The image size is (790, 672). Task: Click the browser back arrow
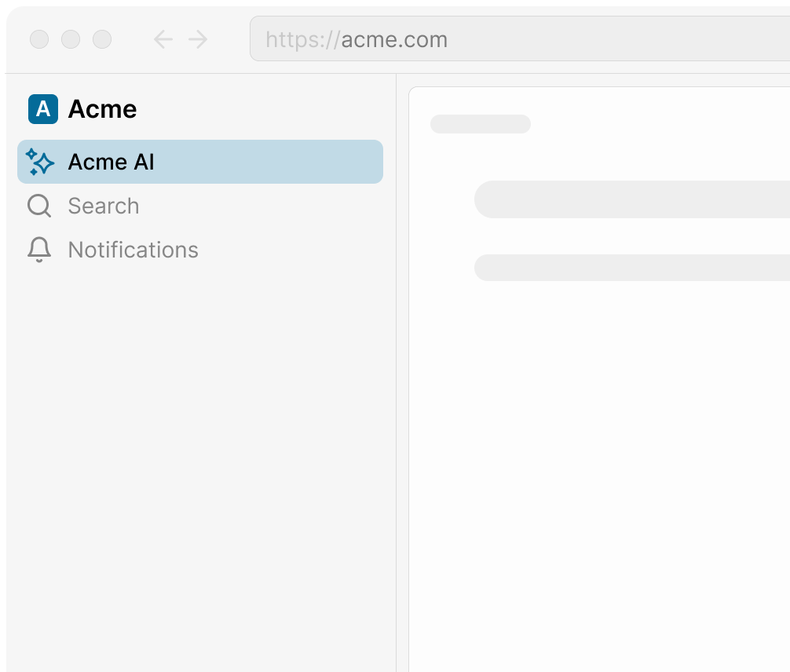163,39
